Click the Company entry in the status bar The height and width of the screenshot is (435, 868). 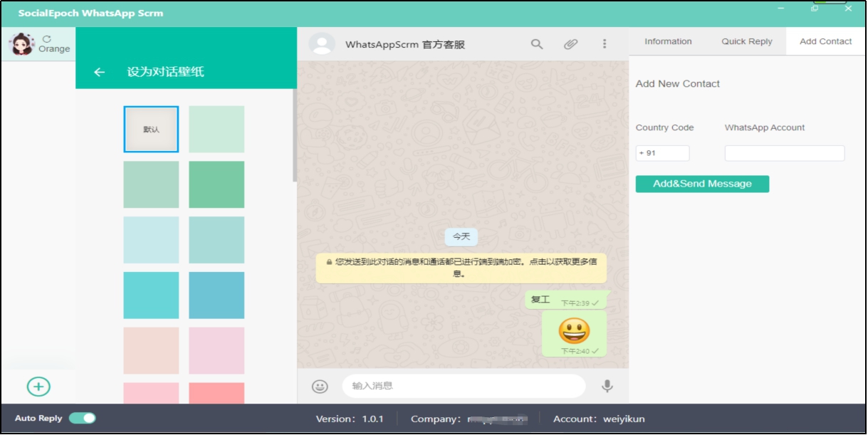pos(468,419)
